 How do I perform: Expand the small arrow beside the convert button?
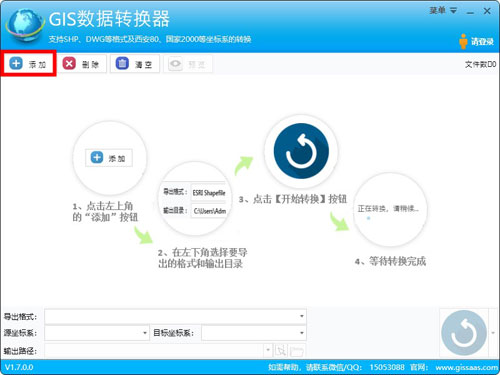tap(493, 333)
